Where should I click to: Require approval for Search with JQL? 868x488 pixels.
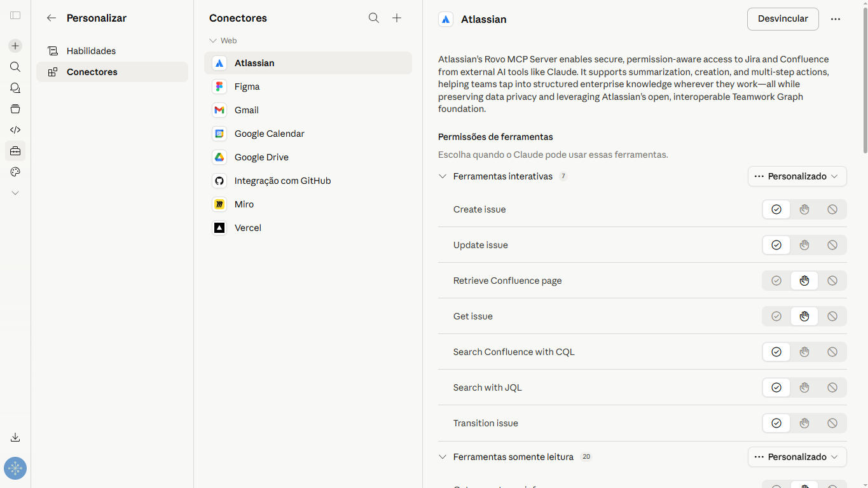pyautogui.click(x=804, y=387)
